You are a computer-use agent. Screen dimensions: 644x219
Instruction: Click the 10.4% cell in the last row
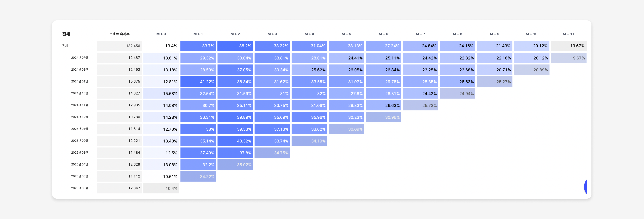[161, 188]
